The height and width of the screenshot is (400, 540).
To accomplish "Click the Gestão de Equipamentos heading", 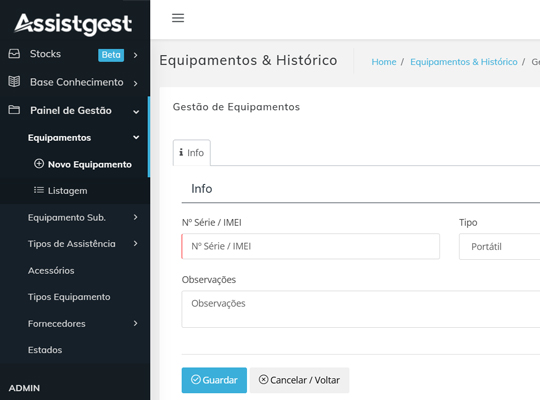I will (236, 107).
